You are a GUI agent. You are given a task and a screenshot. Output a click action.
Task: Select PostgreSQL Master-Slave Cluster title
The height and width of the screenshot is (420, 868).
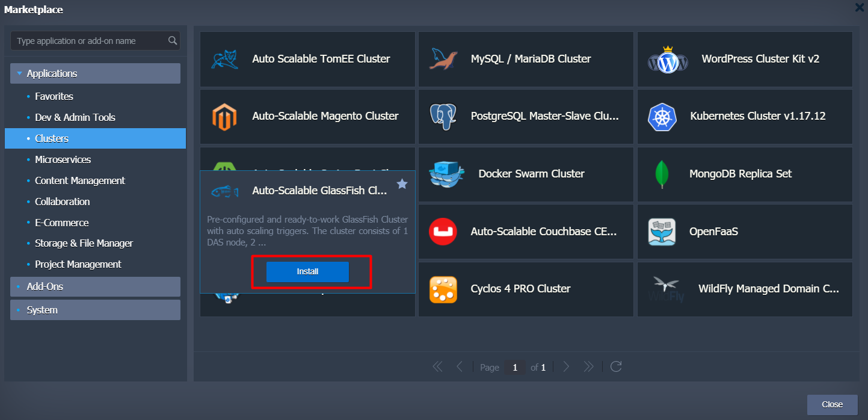[544, 116]
